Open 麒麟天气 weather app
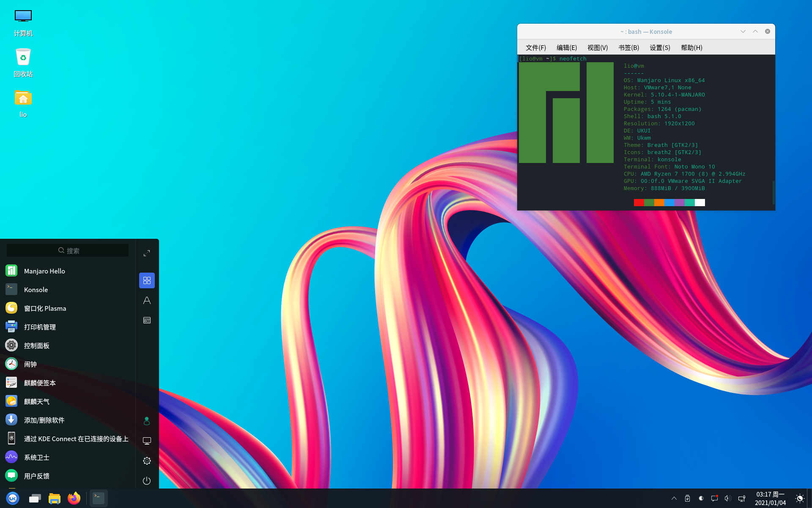Viewport: 812px width, 508px height. pos(37,401)
